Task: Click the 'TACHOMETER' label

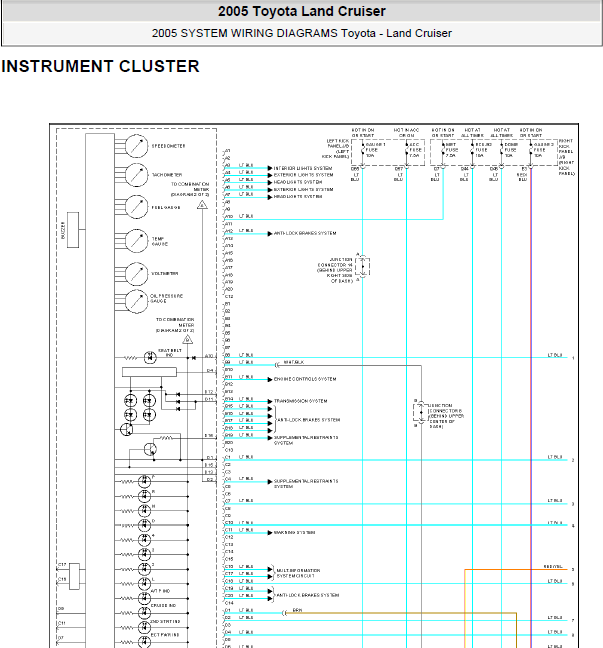Action: click(167, 175)
